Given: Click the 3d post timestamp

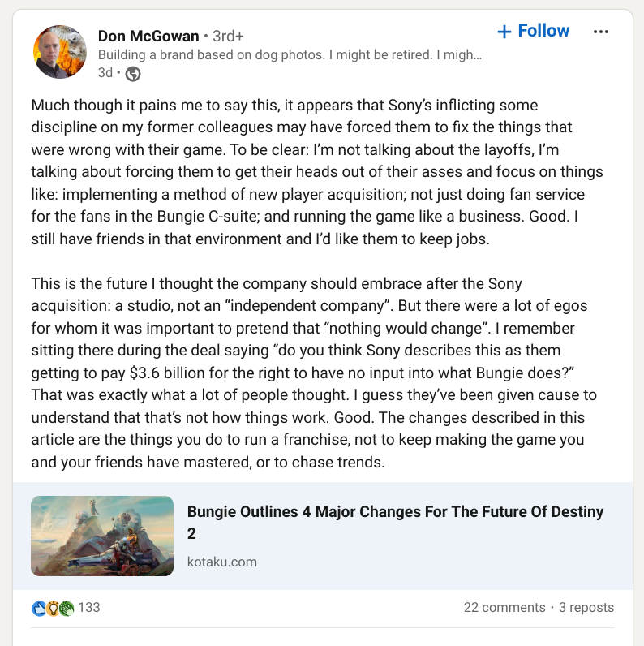Looking at the screenshot, I should [x=105, y=74].
